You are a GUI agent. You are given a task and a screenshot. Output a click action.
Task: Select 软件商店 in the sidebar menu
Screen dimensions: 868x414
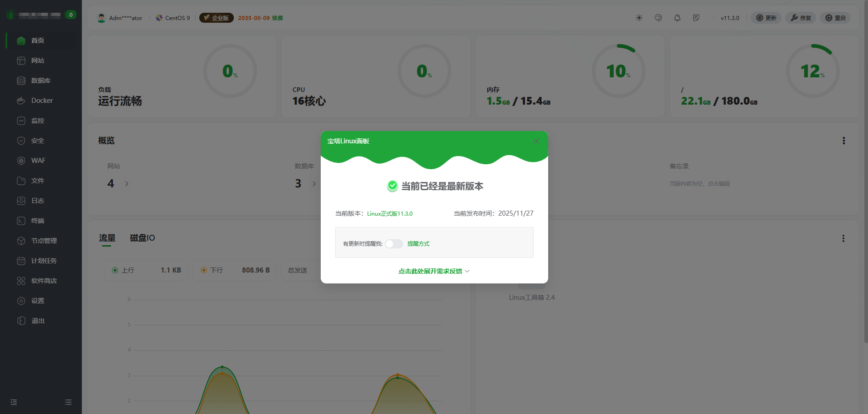(44, 281)
